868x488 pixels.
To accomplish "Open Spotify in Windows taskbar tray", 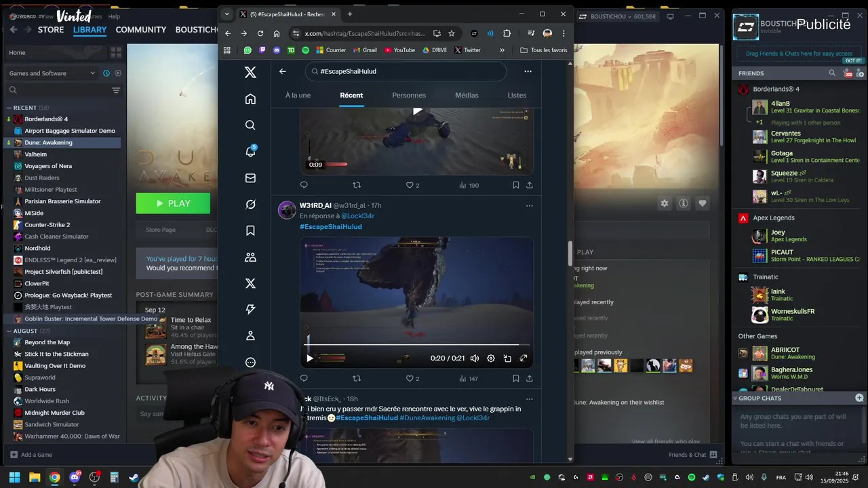I will click(691, 477).
